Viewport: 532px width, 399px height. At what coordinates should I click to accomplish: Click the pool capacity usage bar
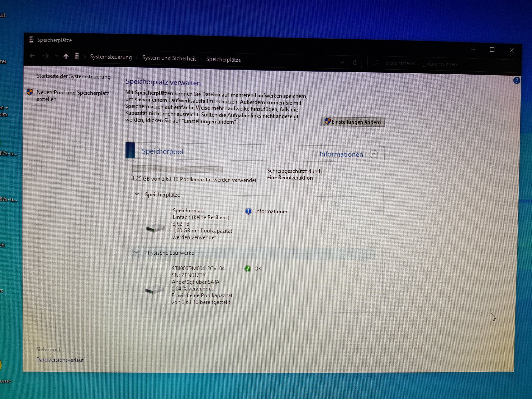tap(177, 169)
